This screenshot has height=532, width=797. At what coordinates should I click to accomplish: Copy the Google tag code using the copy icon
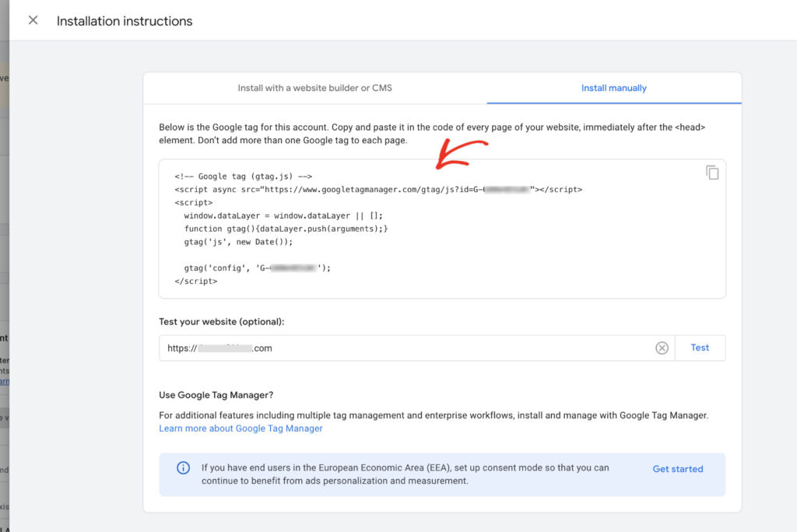[712, 173]
